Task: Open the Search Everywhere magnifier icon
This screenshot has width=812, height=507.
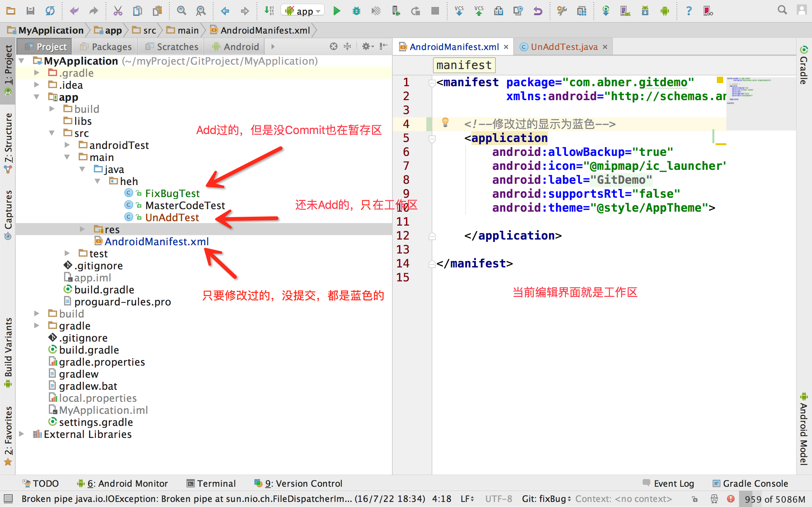Action: [x=782, y=10]
